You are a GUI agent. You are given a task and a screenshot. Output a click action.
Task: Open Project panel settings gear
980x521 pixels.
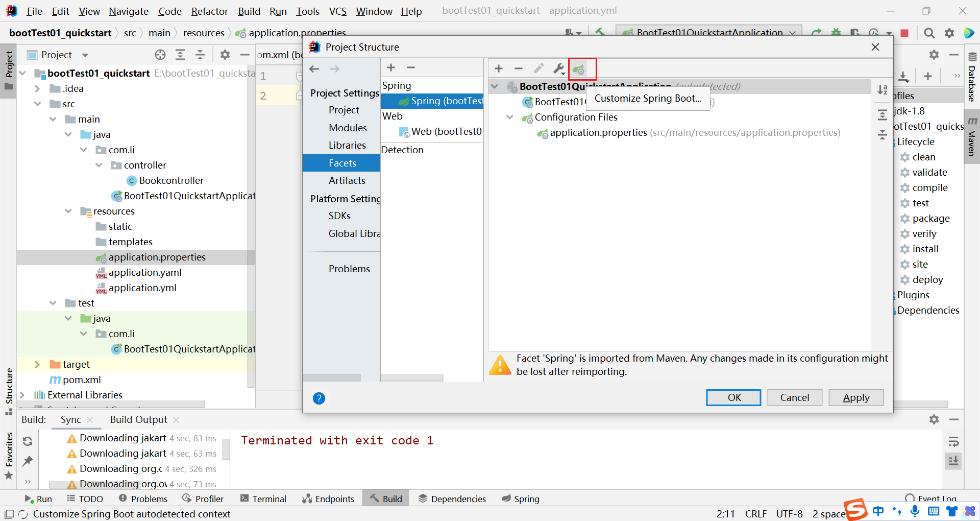click(x=225, y=55)
